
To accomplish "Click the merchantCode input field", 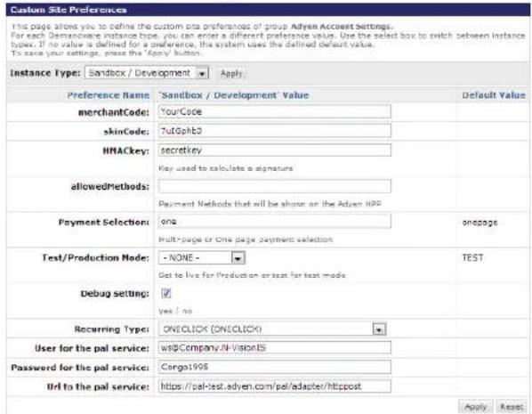I will click(x=275, y=112).
